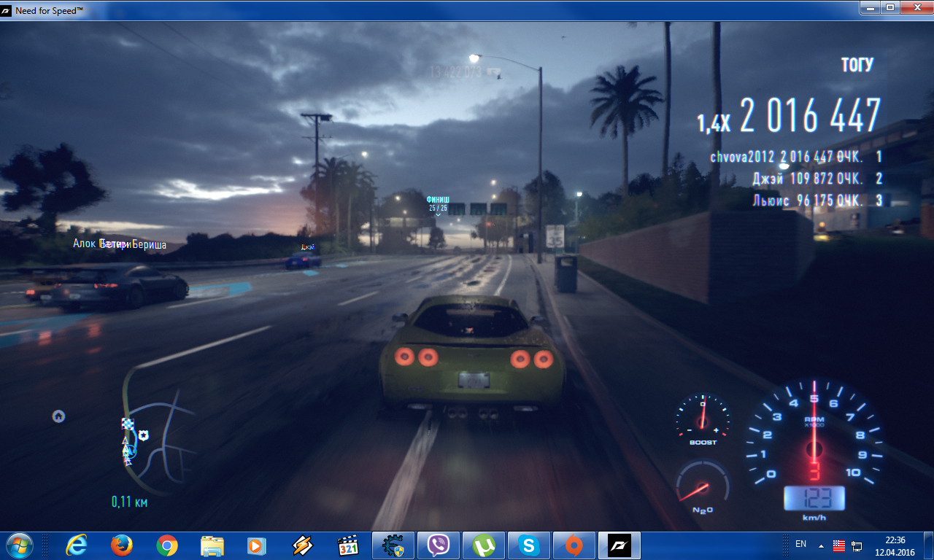This screenshot has height=560, width=934.
Task: Open the clock showing 22:36
Action: pos(895,545)
